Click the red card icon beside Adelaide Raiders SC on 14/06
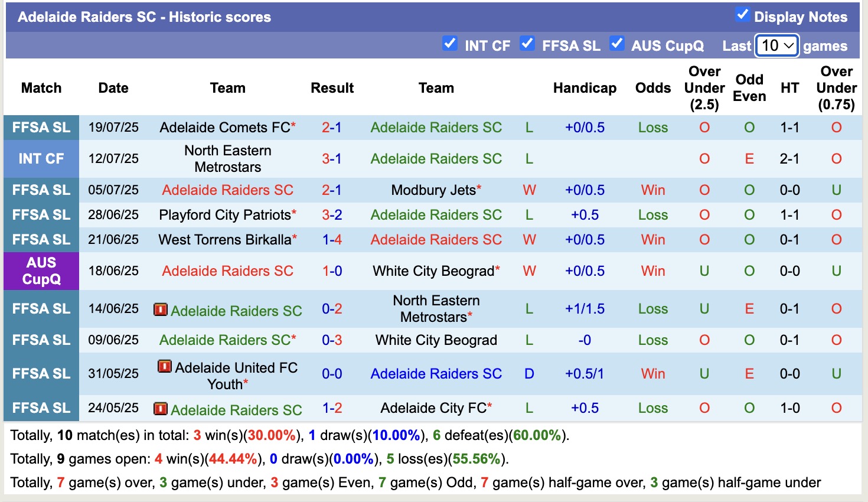 161,309
